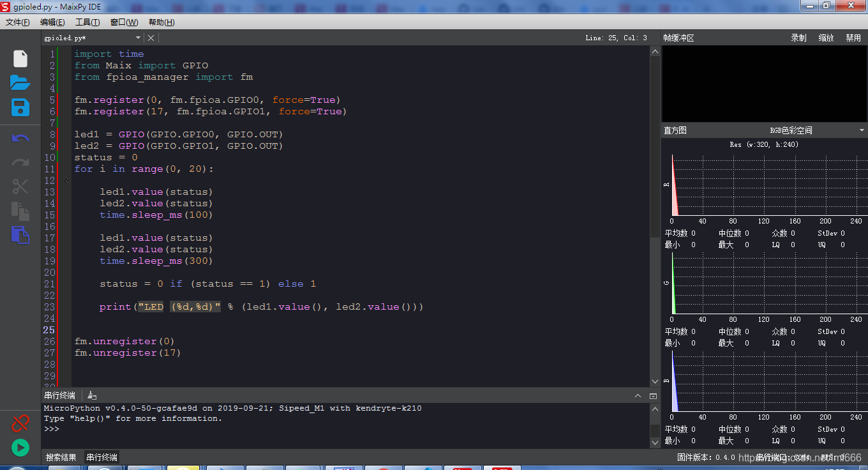The height and width of the screenshot is (470, 868).
Task: Click the time.sleep_ms(100) line
Action: [156, 215]
